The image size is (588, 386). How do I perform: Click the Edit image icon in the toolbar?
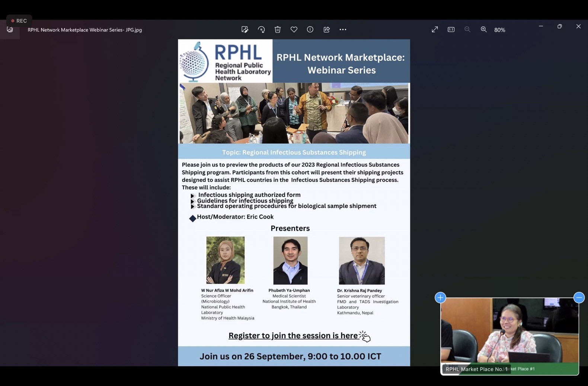(245, 29)
